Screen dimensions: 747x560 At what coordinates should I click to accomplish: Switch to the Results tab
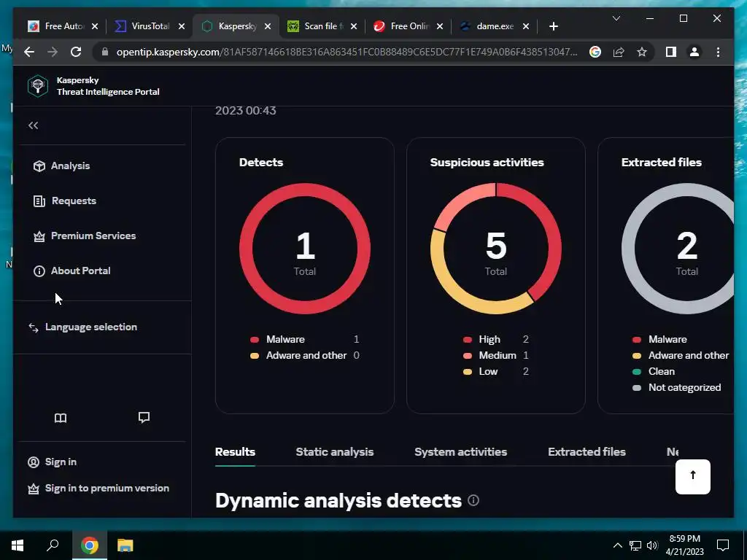tap(236, 452)
